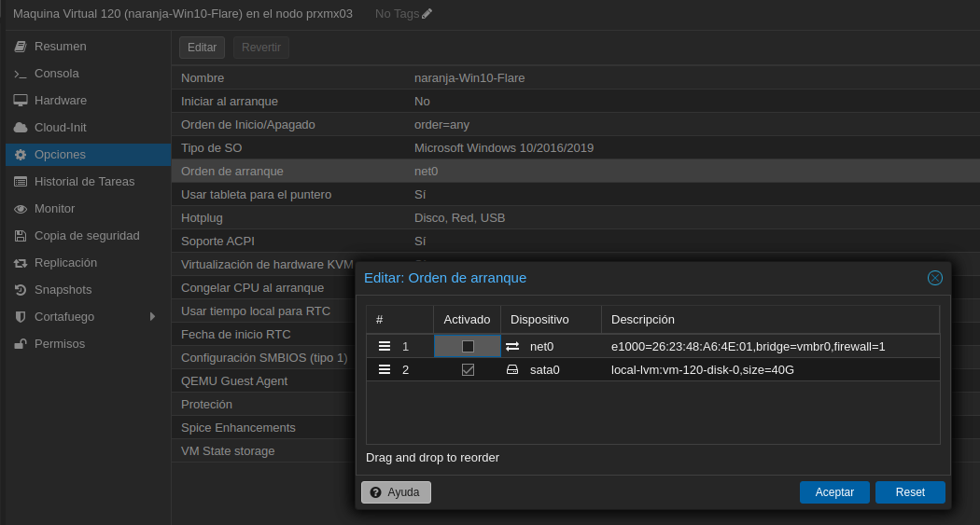Viewport: 980px width, 525px height.
Task: Select the Orden de Inicio/Apagado row
Action: 576,125
